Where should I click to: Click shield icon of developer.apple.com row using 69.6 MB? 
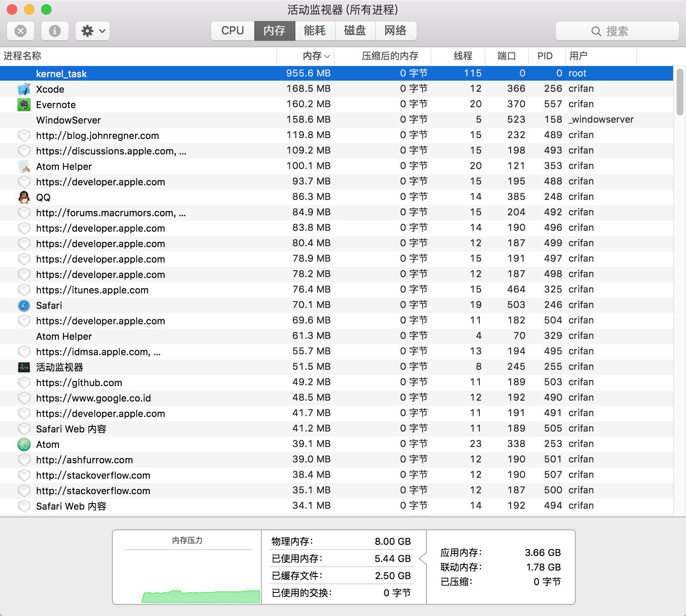tap(24, 321)
